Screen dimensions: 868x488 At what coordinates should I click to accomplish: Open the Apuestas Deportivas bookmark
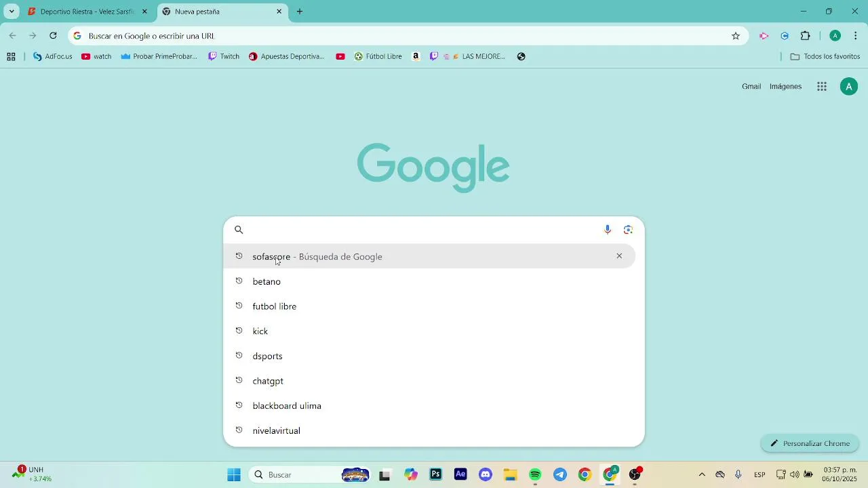286,57
